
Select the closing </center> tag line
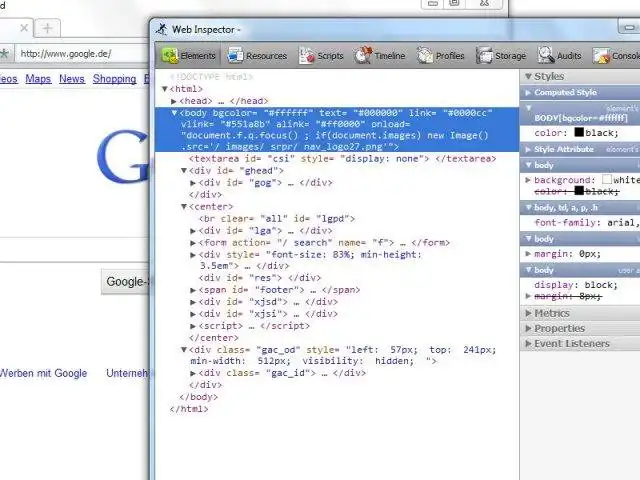(x=213, y=338)
